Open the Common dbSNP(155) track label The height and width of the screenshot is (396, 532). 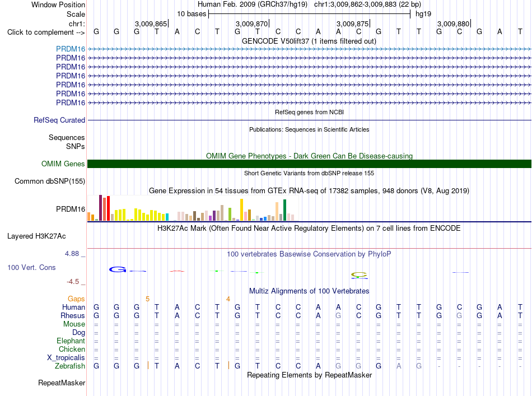click(x=50, y=181)
